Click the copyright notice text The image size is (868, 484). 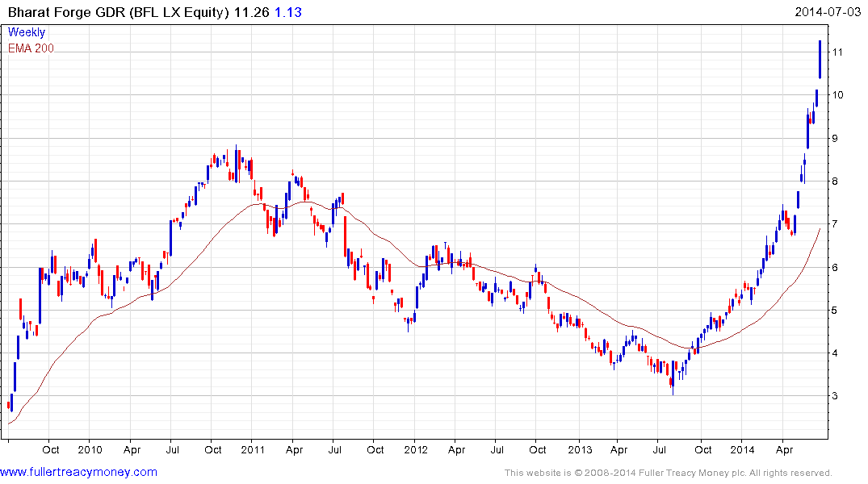pos(669,473)
